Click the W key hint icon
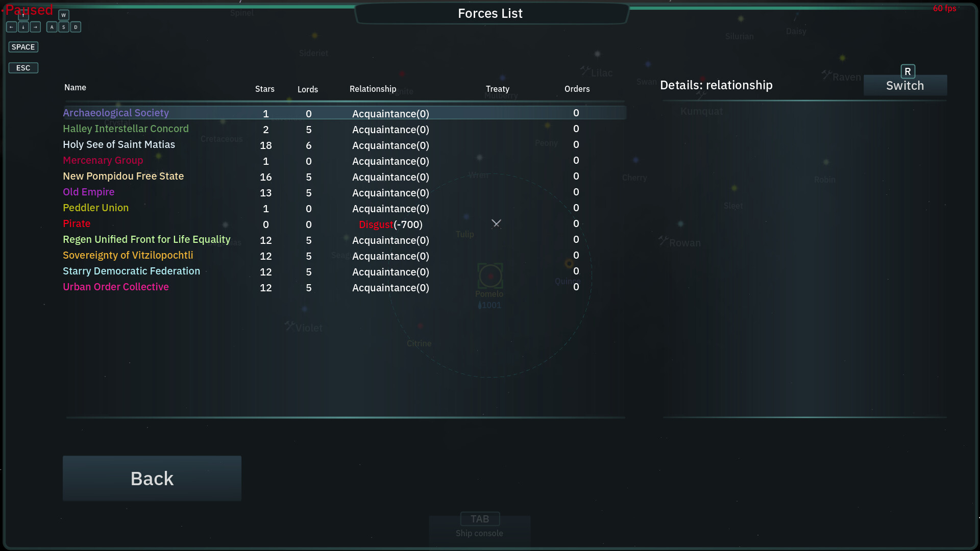This screenshot has width=980, height=551. click(x=64, y=15)
